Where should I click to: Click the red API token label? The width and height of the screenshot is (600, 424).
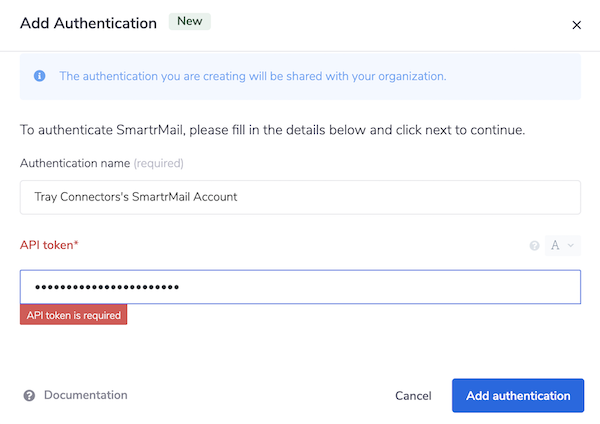[x=48, y=245]
